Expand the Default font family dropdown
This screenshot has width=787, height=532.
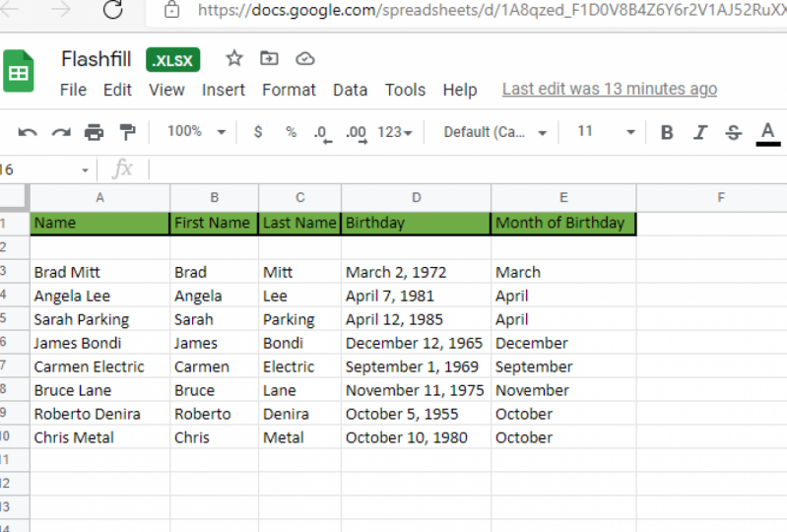tap(495, 132)
